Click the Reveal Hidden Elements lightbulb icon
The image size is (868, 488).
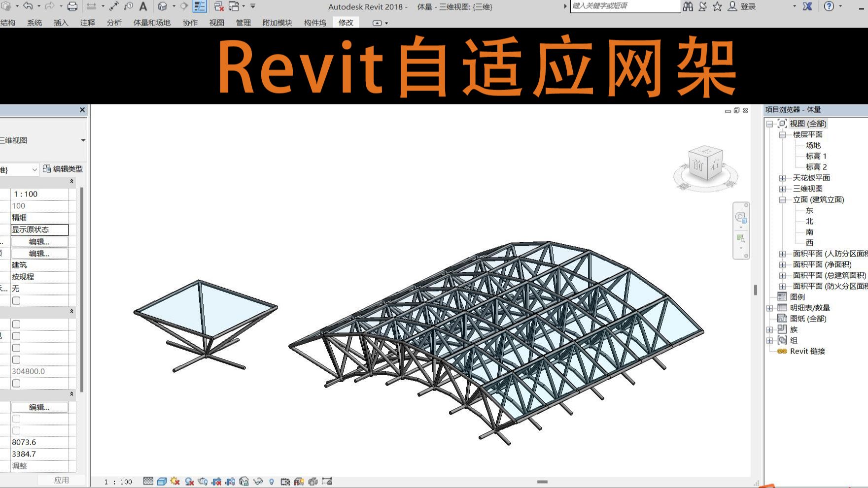click(x=272, y=481)
